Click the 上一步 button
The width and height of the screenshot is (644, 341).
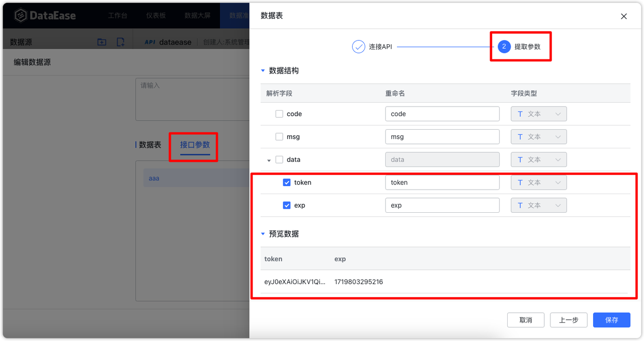(569, 320)
